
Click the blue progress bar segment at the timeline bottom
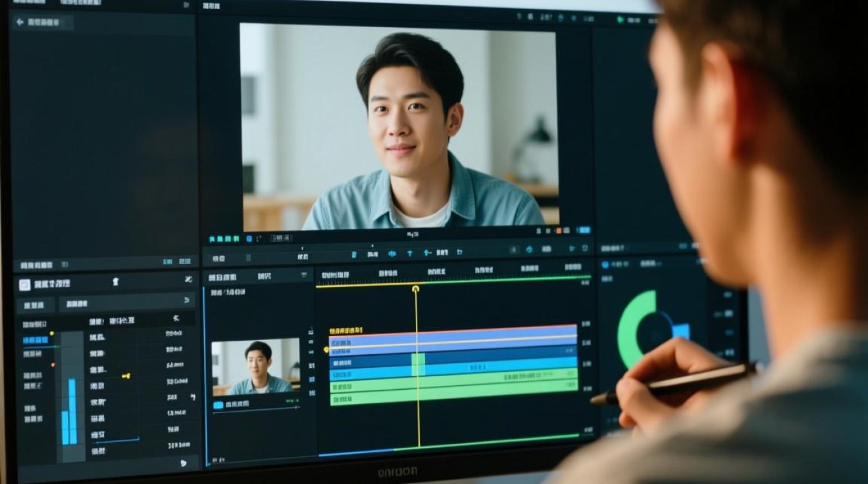pos(356,452)
